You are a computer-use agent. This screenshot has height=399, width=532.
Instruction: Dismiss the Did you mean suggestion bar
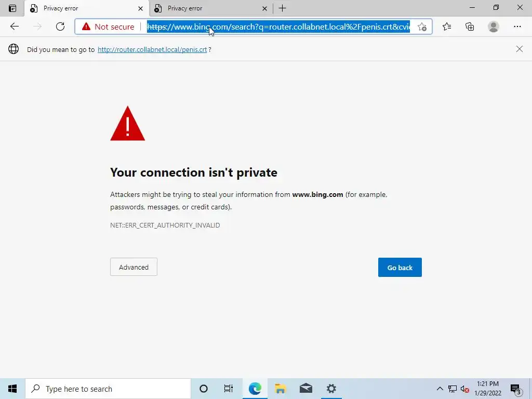[520, 49]
